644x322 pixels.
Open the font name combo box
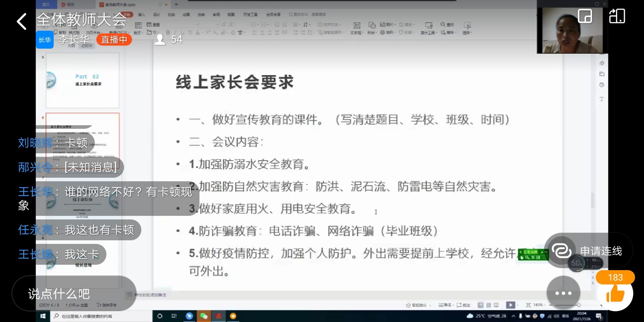182,24
